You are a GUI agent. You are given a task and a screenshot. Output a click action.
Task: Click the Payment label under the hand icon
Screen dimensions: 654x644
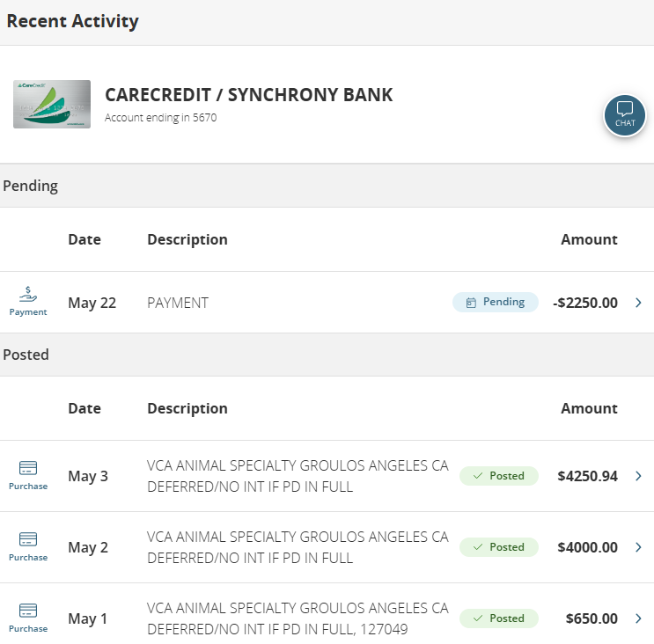(28, 312)
